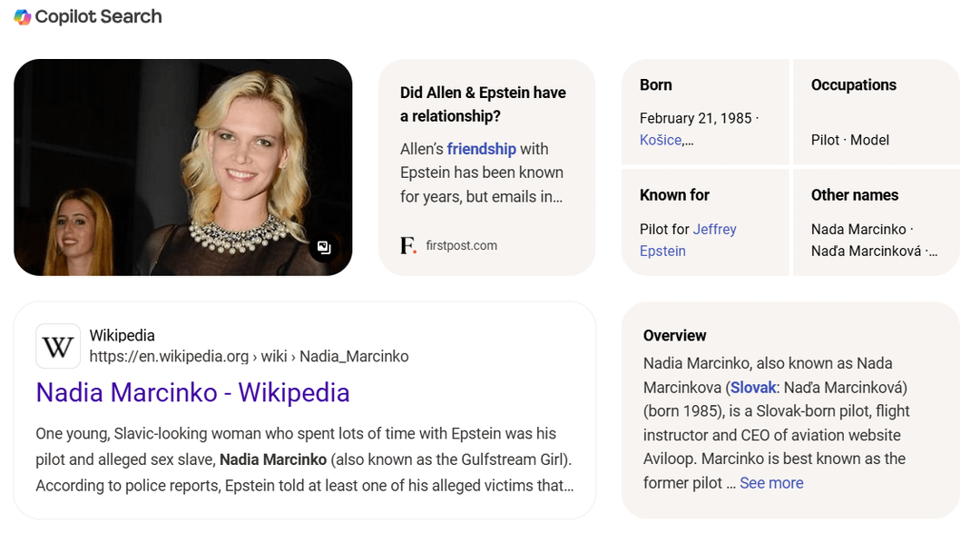Image resolution: width=980 pixels, height=543 pixels.
Task: Select the Born info card
Action: click(704, 112)
